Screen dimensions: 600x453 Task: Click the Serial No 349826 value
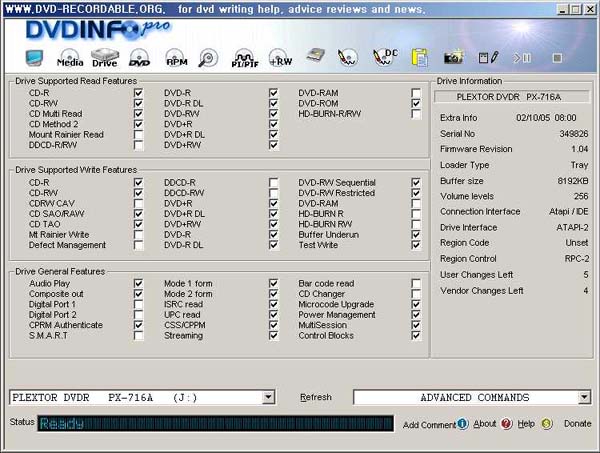[574, 134]
